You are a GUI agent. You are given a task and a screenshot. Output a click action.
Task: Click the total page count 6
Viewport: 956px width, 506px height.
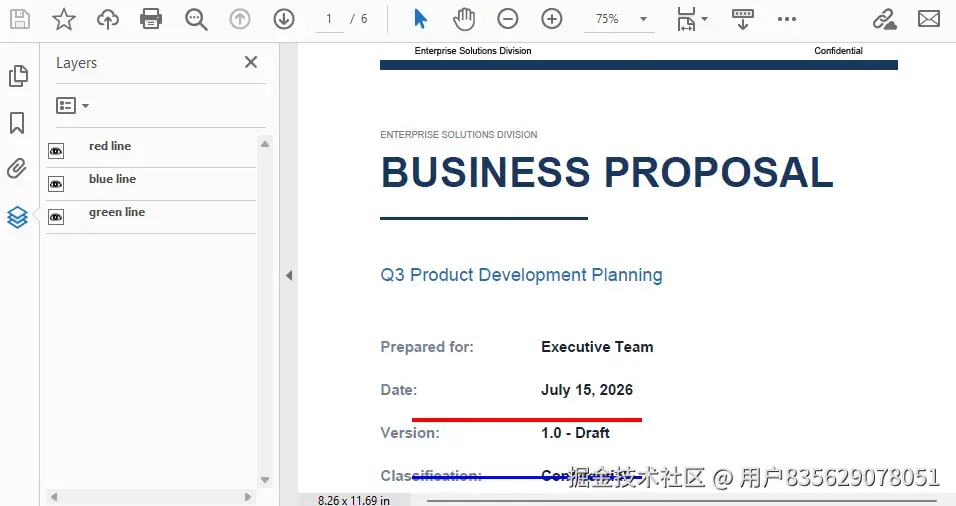(x=364, y=19)
